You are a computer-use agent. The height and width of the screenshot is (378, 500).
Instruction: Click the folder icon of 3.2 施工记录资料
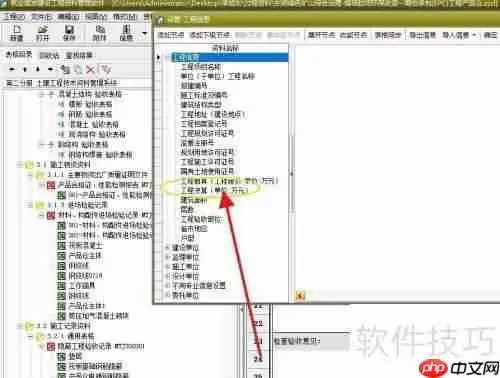click(29, 326)
